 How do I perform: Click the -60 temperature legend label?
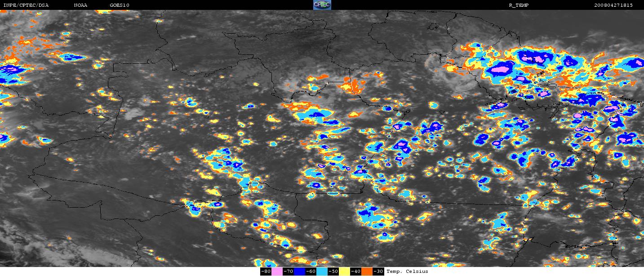311,271
